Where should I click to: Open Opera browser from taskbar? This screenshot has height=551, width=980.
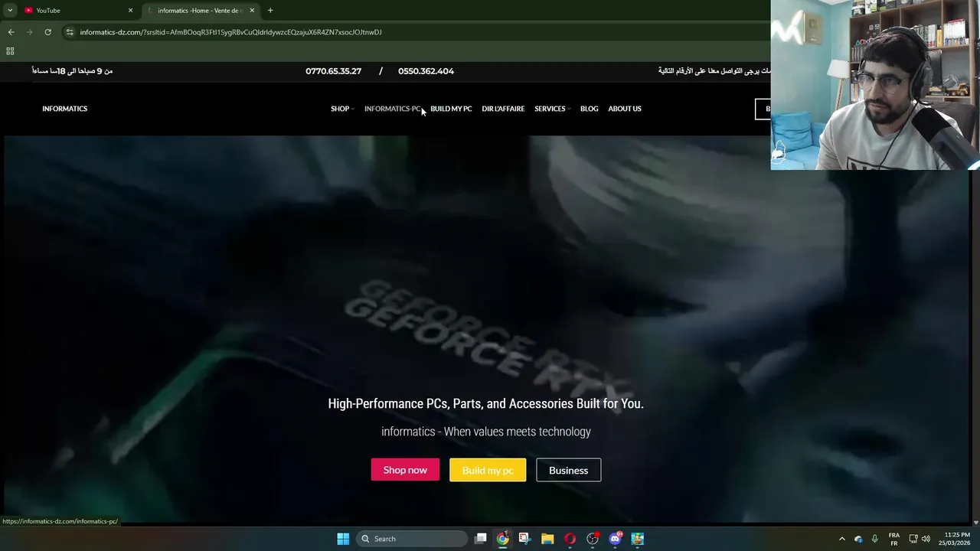pyautogui.click(x=570, y=539)
